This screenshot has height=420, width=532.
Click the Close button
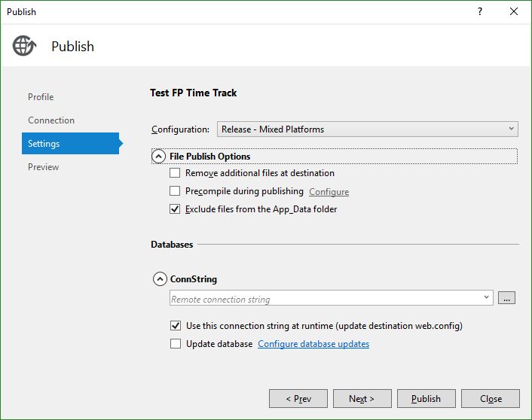[491, 399]
